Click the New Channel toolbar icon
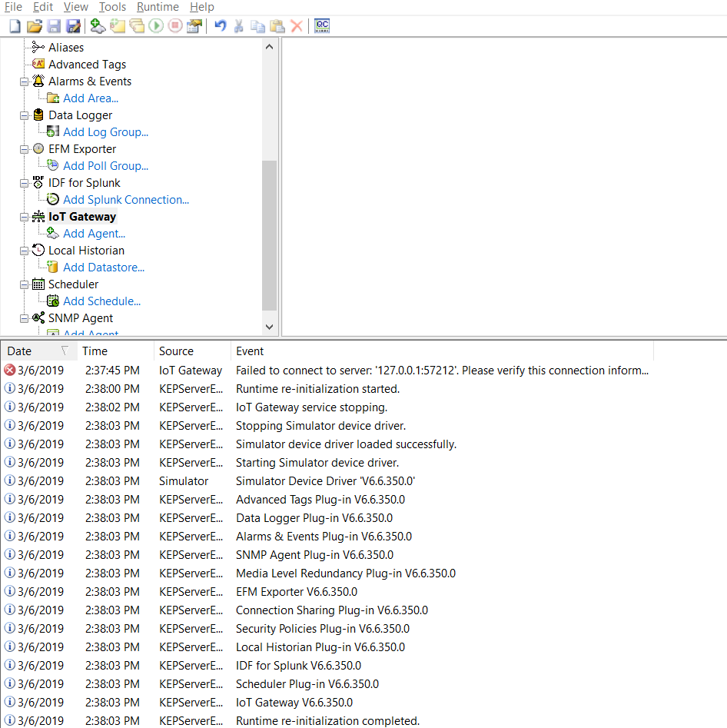Screen dimensions: 727x728 coord(97,25)
